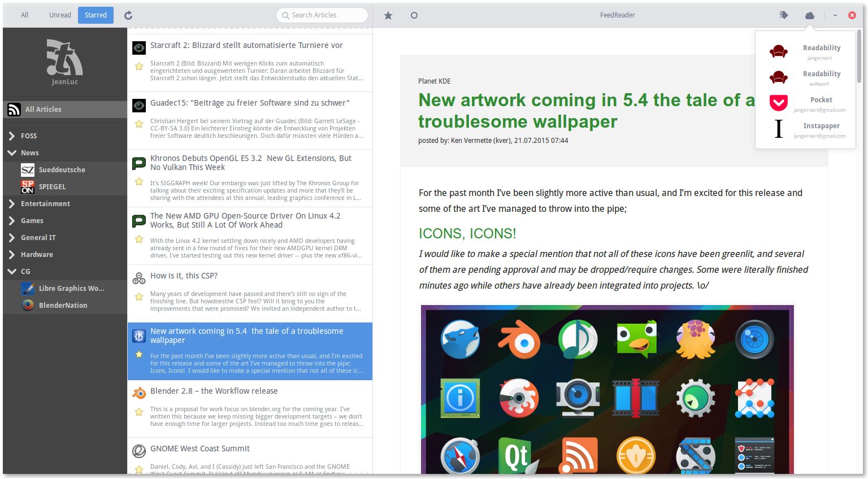Open the GNOME West Coast Summit article
Viewport: 868px width, 479px height.
(199, 448)
